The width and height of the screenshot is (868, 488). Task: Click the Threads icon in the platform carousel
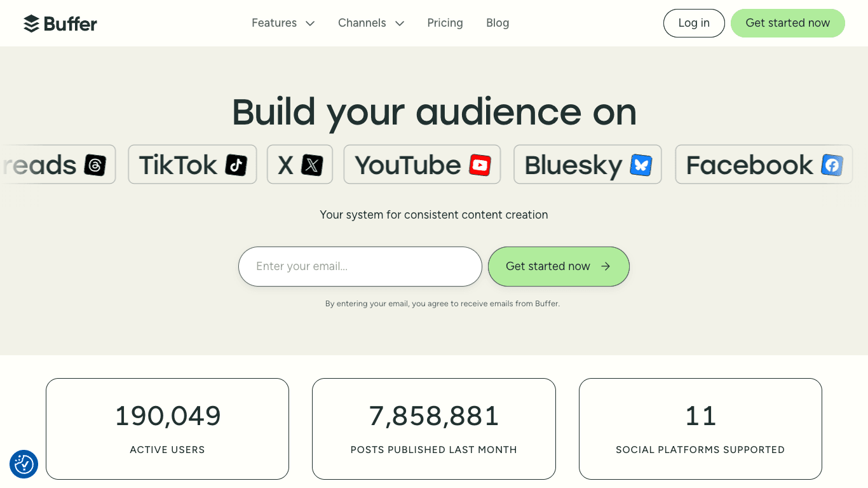(95, 165)
